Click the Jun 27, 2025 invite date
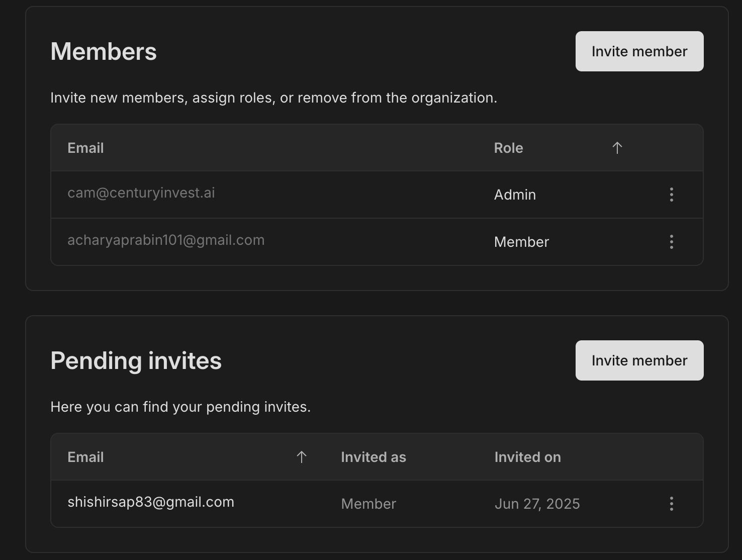742x560 pixels. [x=537, y=504]
